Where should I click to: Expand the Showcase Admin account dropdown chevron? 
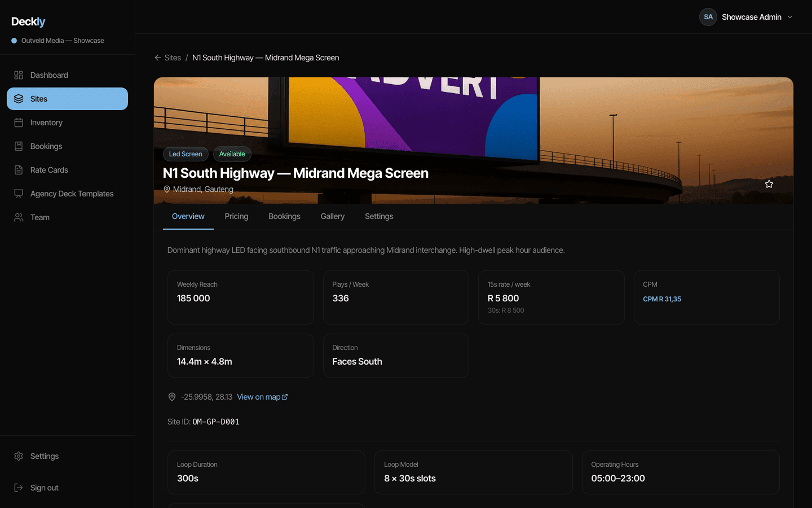[790, 17]
